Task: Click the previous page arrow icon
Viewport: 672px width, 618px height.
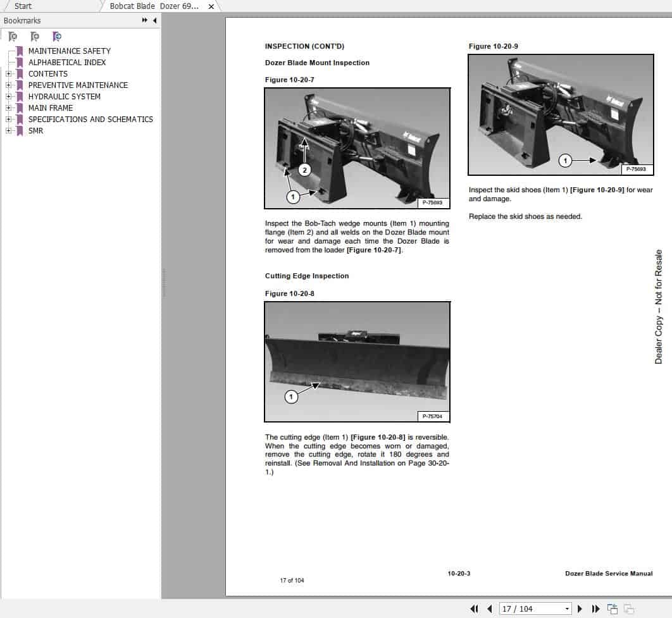Action: [489, 609]
